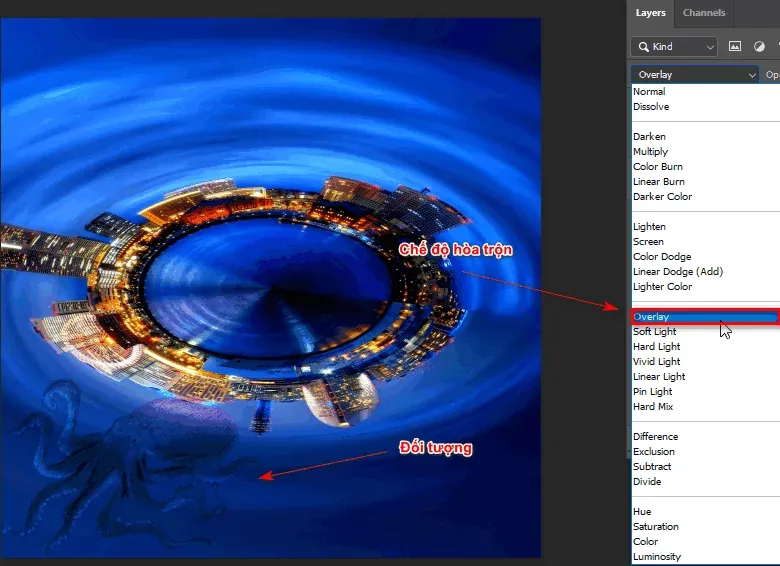Viewport: 780px width, 566px height.
Task: Select the Layers tab
Action: tap(650, 13)
